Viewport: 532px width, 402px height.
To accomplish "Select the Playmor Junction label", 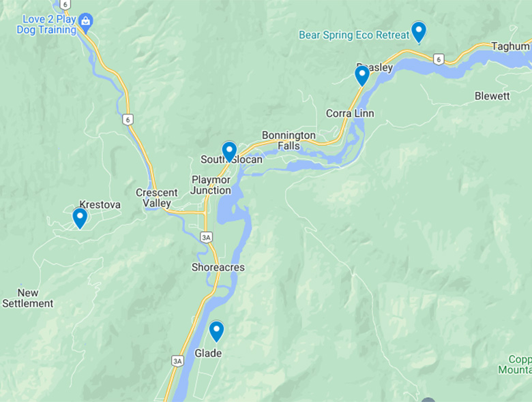I will click(x=211, y=185).
